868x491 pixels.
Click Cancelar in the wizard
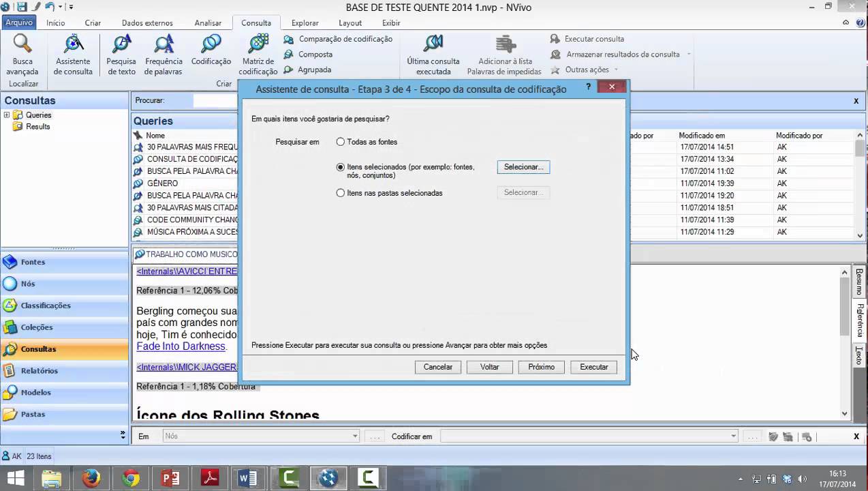438,367
